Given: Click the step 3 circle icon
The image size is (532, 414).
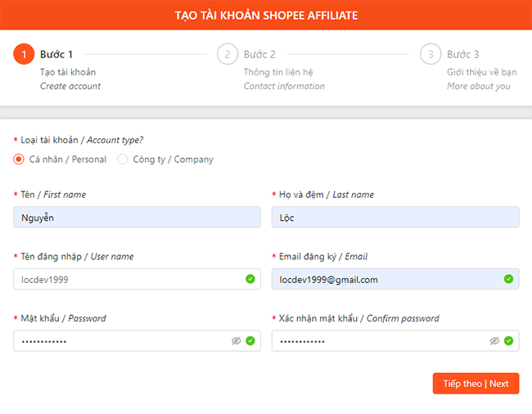Looking at the screenshot, I should click(x=431, y=55).
